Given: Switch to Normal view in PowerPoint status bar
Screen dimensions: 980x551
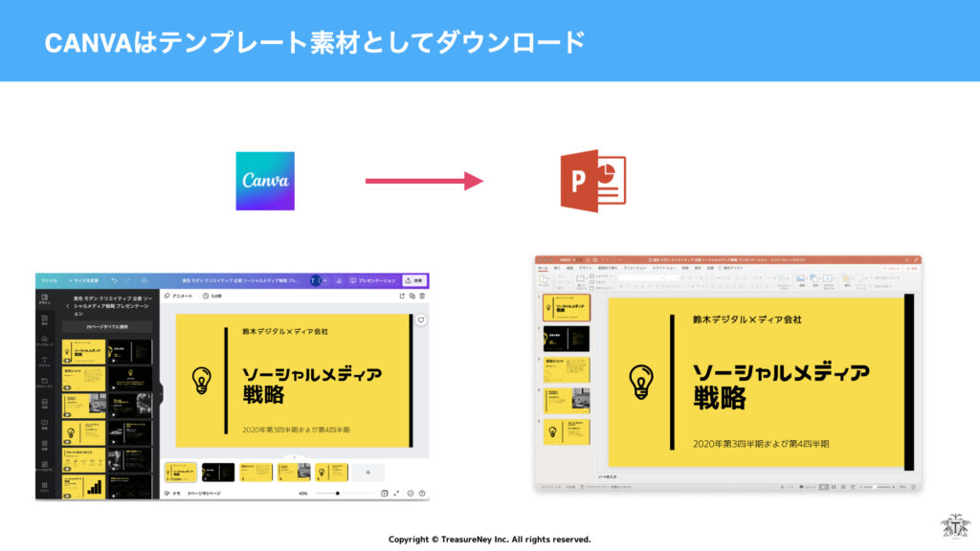Looking at the screenshot, I should click(824, 487).
